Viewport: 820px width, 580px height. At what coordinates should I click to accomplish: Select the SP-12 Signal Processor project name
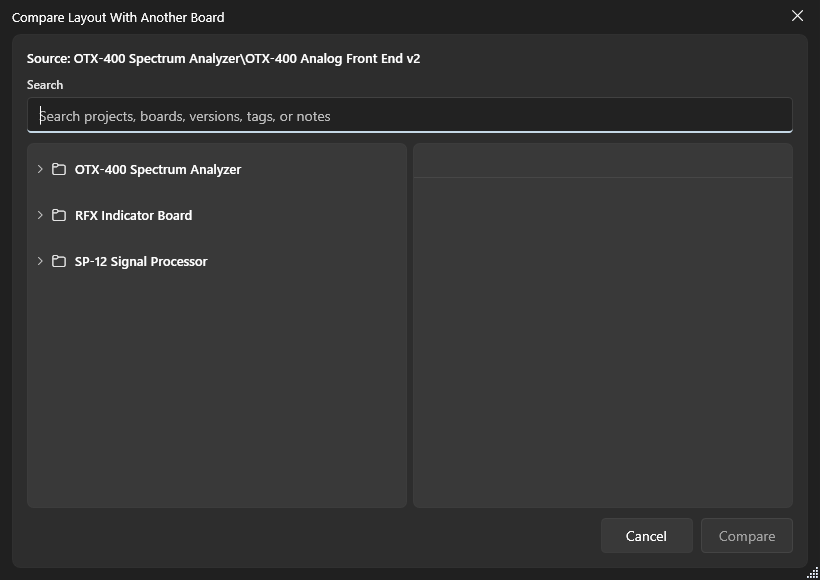pyautogui.click(x=141, y=261)
